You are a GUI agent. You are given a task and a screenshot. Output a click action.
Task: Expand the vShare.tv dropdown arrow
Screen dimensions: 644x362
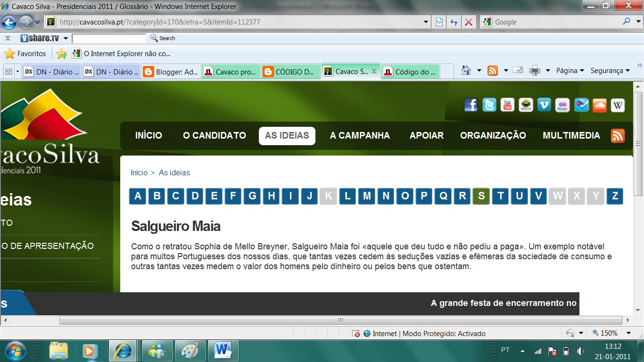[x=66, y=38]
